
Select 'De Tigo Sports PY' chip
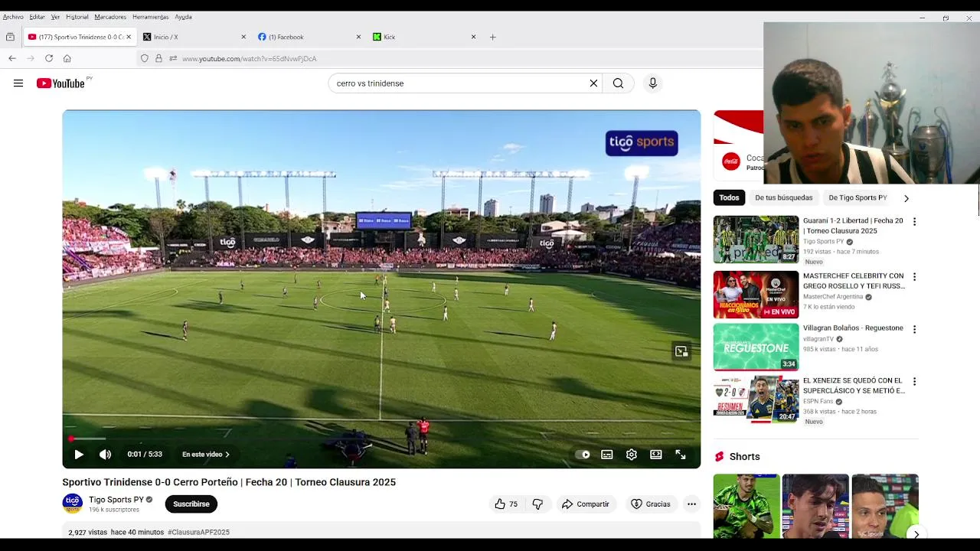(x=857, y=198)
